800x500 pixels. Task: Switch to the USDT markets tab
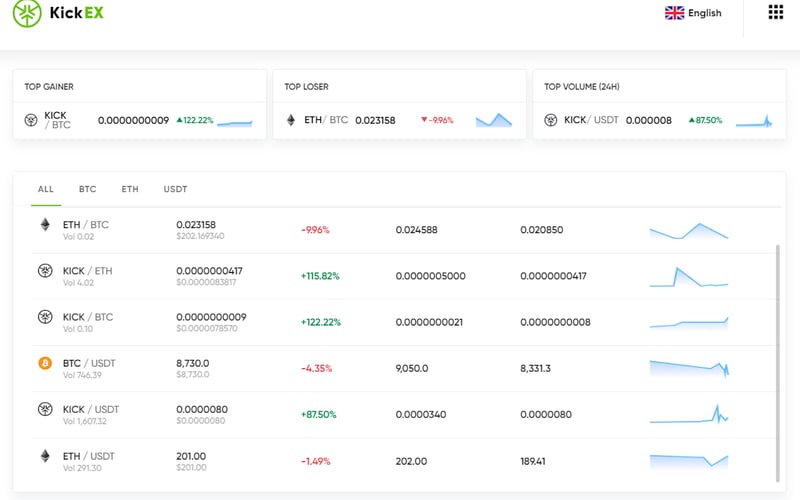pos(176,189)
